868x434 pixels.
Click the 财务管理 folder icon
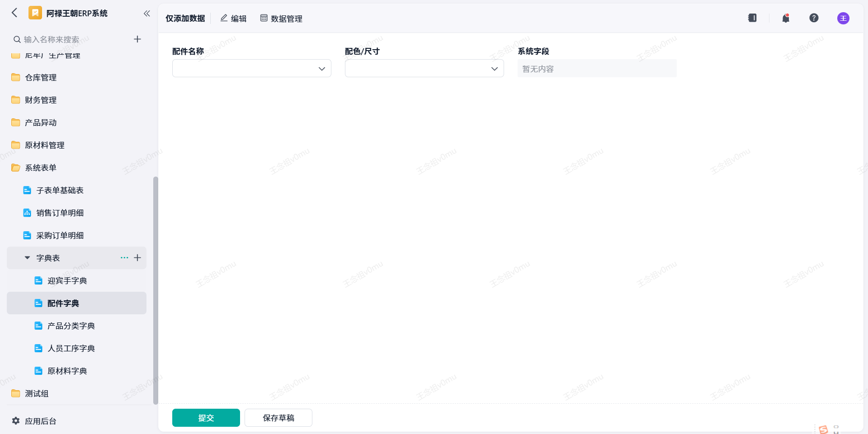tap(16, 100)
